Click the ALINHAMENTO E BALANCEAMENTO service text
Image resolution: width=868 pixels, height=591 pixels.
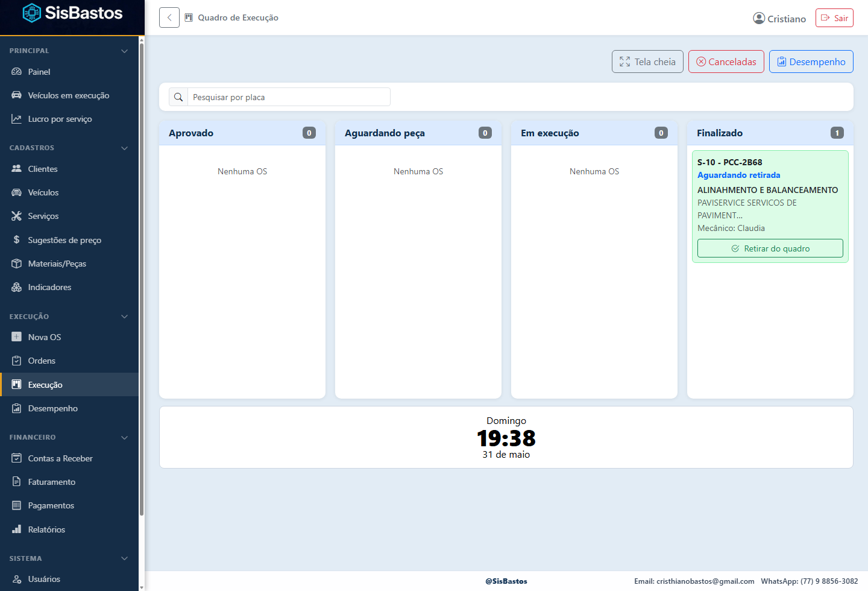coord(767,190)
